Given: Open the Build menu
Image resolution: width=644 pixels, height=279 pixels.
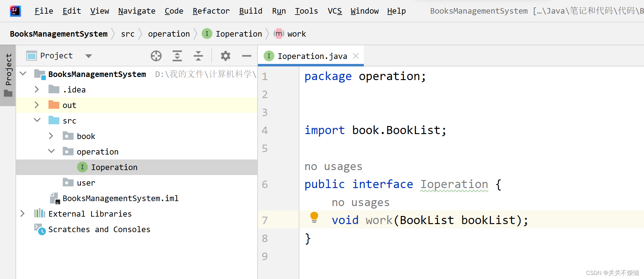Looking at the screenshot, I should (250, 11).
